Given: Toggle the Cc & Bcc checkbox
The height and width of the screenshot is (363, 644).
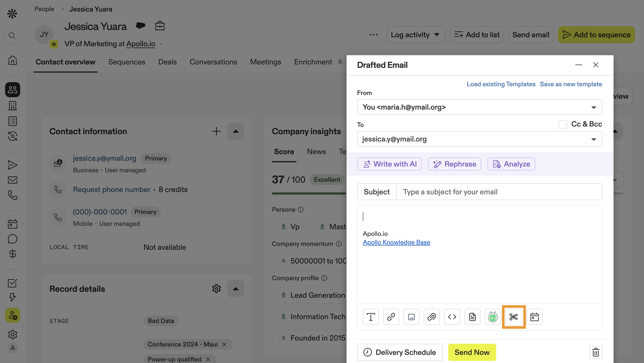Looking at the screenshot, I should [563, 124].
